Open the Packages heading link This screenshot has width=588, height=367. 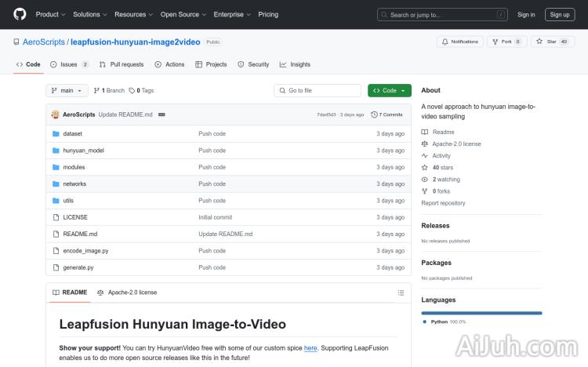pos(436,263)
